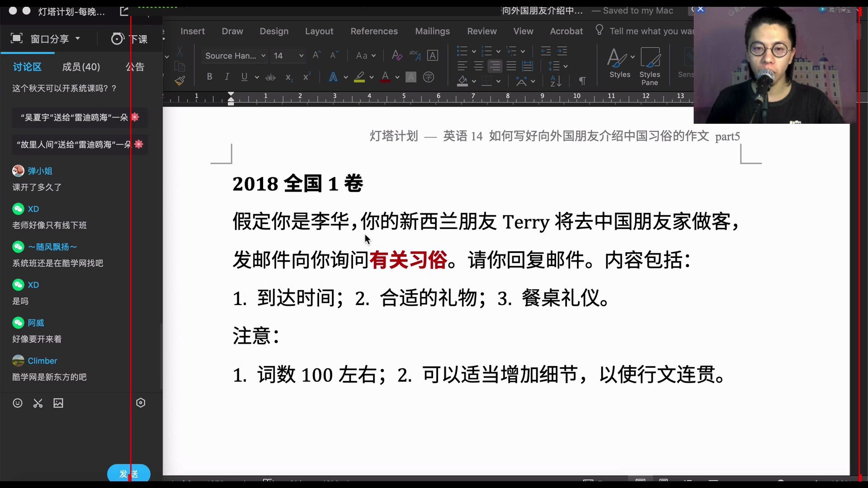The height and width of the screenshot is (488, 868).
Task: Click the 发送 send button
Action: (x=129, y=474)
